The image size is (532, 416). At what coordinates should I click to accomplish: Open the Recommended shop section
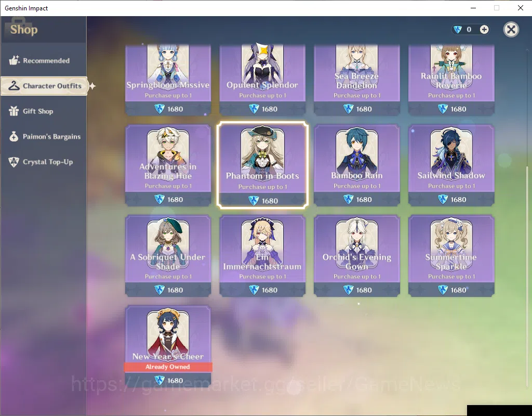(x=44, y=60)
